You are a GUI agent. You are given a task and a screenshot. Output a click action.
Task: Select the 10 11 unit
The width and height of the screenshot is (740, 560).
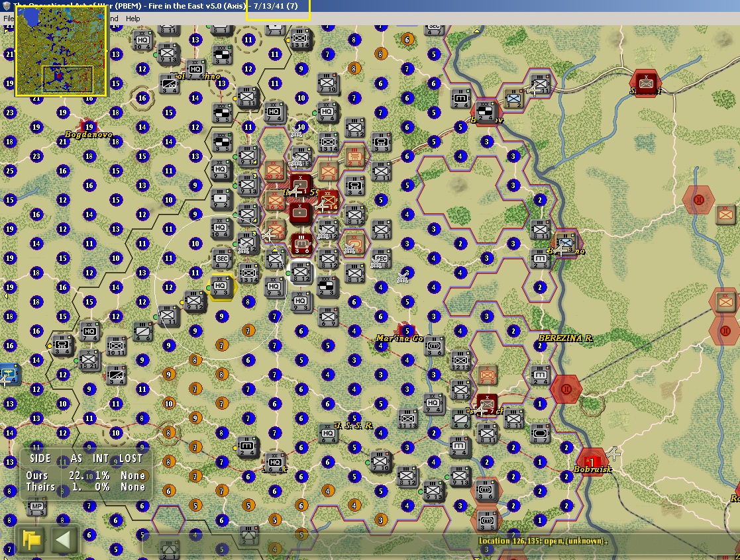[x=116, y=346]
